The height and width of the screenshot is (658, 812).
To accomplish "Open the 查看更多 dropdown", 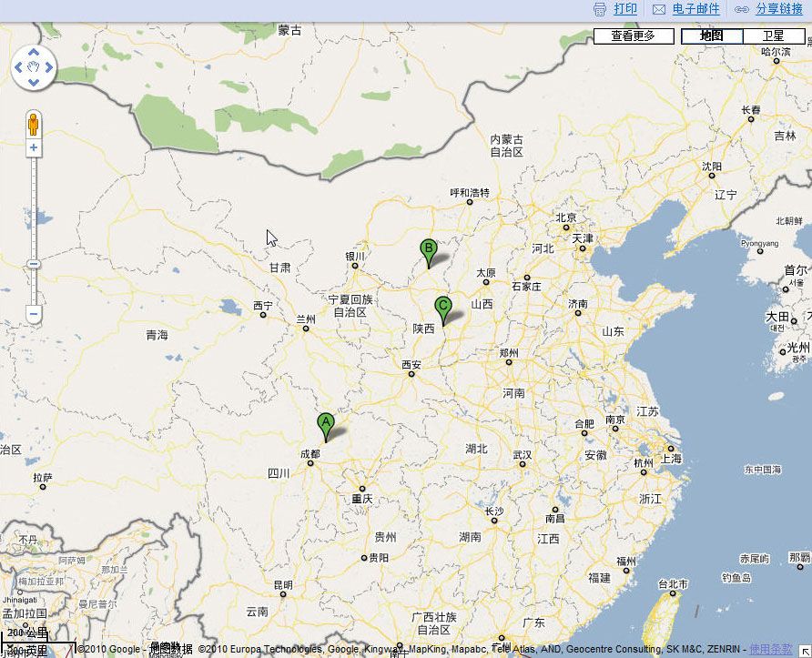I will pos(634,36).
